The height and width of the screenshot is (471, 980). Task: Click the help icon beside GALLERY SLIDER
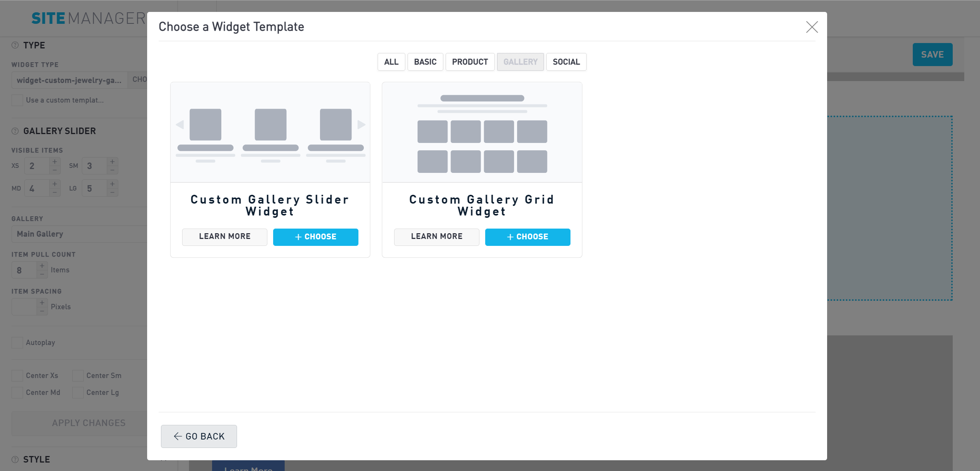pos(15,131)
